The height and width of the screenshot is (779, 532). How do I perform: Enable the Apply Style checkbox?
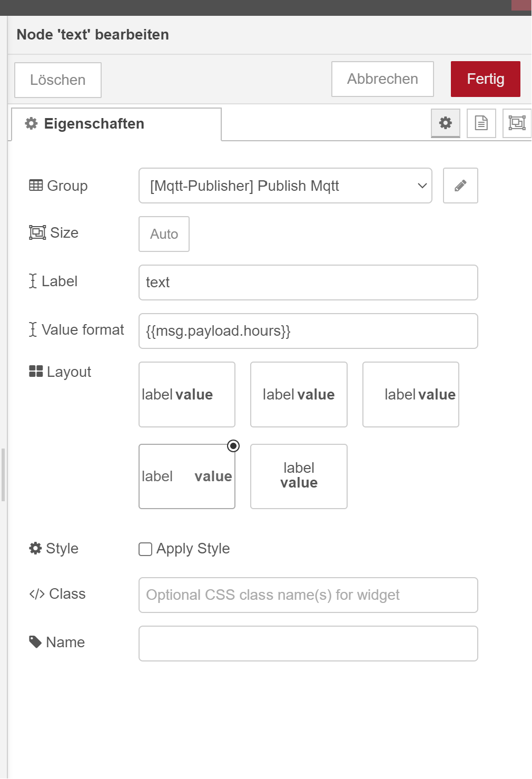[x=145, y=549]
